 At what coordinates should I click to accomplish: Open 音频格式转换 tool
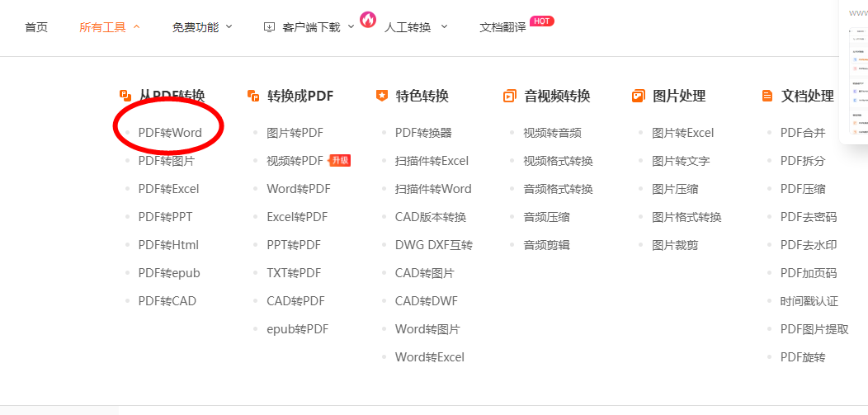pyautogui.click(x=558, y=189)
